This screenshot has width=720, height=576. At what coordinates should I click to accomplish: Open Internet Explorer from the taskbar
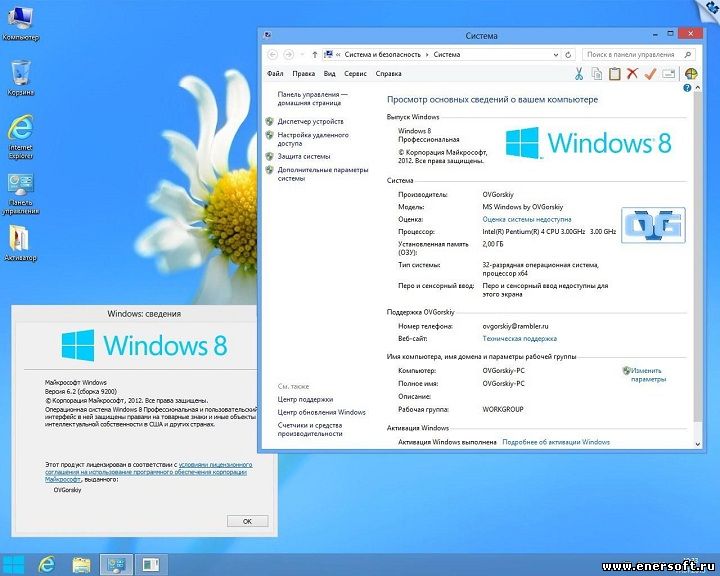coord(46,564)
